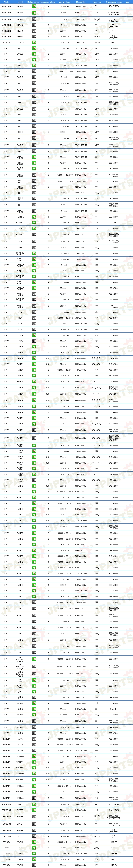Click the diesel ON icon of Lancia Musa 188 B2.000
This screenshot has height=868, width=133.
34,750
